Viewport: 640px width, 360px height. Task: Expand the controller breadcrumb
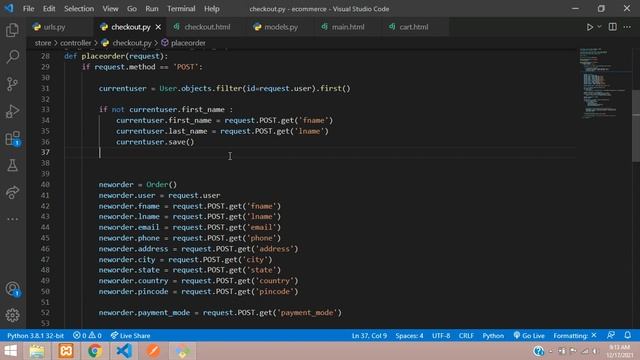(x=76, y=43)
